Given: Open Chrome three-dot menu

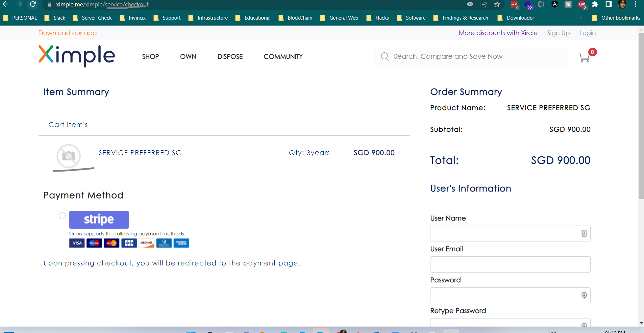Looking at the screenshot, I should click(x=636, y=4).
